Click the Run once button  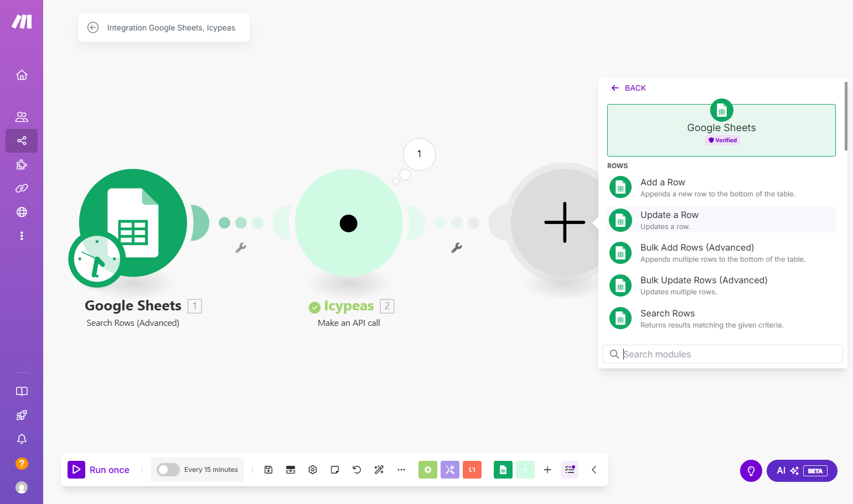click(x=99, y=470)
